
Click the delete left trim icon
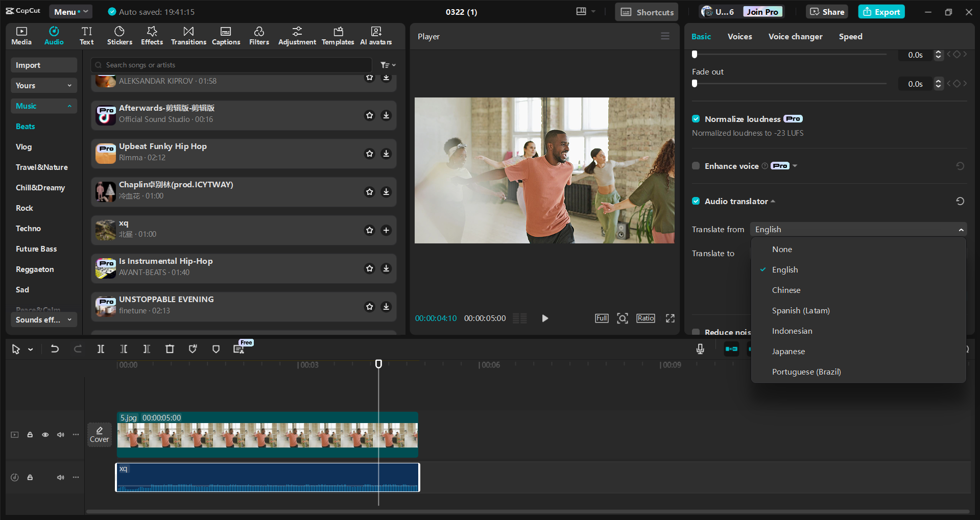point(124,349)
